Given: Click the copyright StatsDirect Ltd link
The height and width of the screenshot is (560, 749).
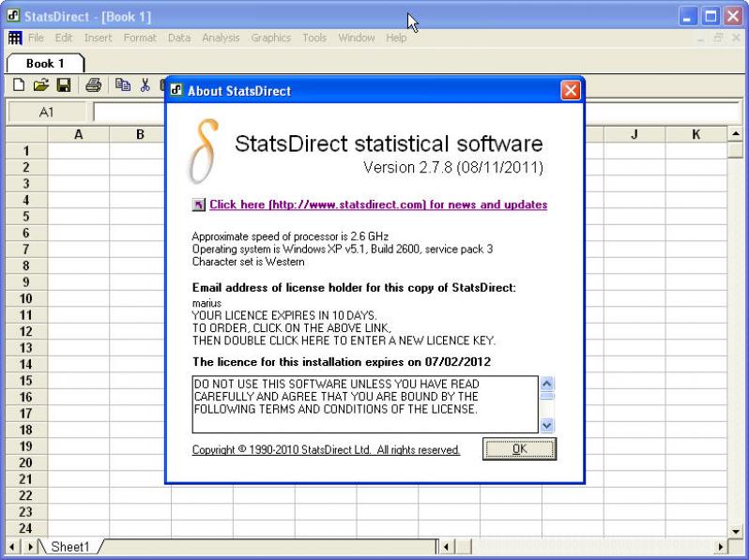Looking at the screenshot, I should 326,449.
